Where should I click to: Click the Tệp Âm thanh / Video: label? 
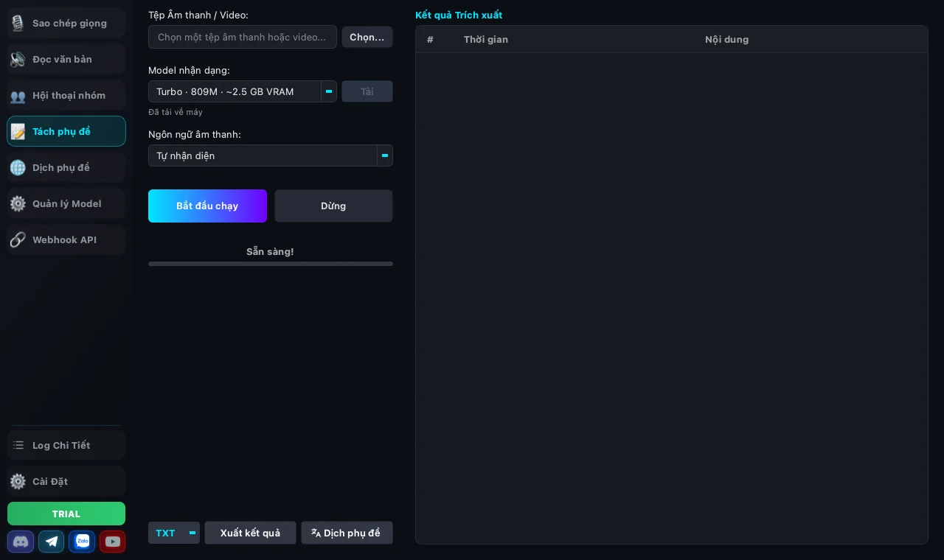[198, 15]
